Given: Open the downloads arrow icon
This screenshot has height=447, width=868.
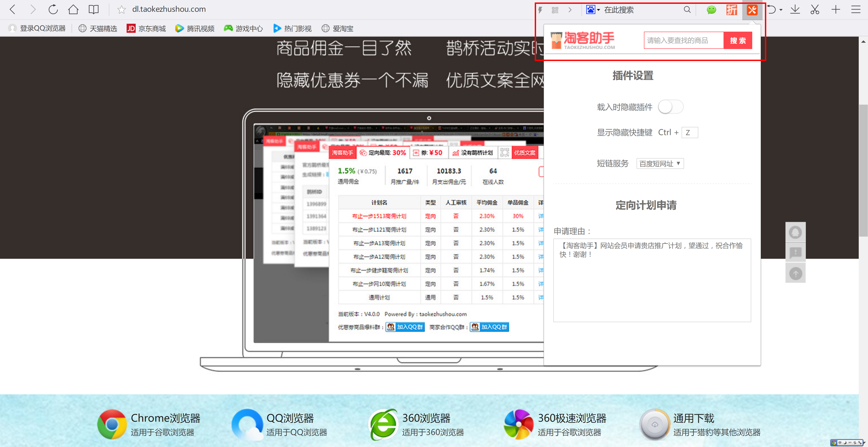Looking at the screenshot, I should pos(795,9).
